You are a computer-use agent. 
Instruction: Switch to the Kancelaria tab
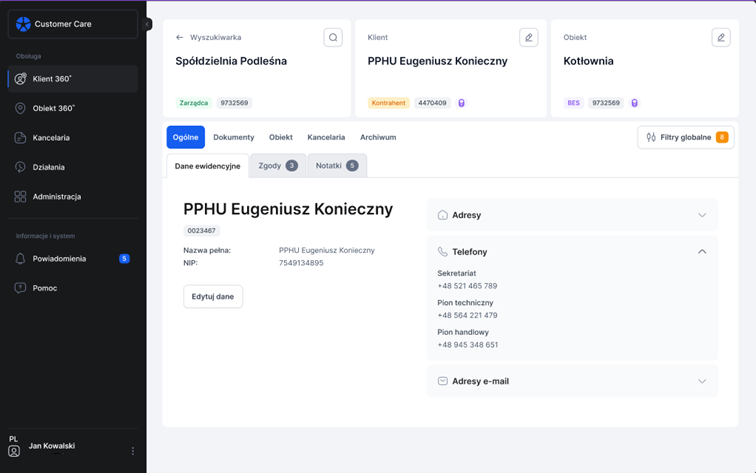(326, 137)
